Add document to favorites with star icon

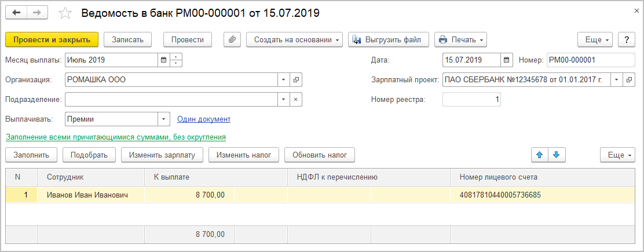pyautogui.click(x=67, y=13)
